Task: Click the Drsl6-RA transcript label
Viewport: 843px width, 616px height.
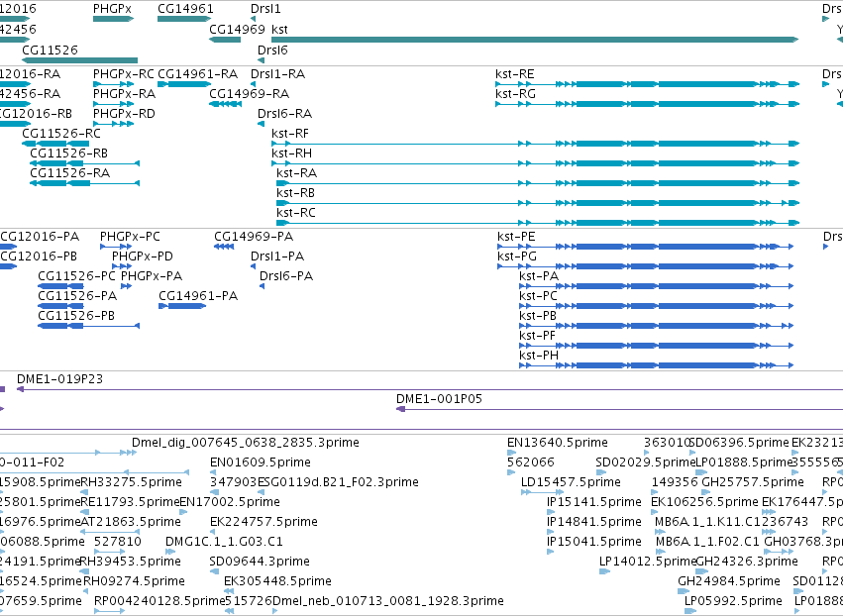Action: point(285,114)
